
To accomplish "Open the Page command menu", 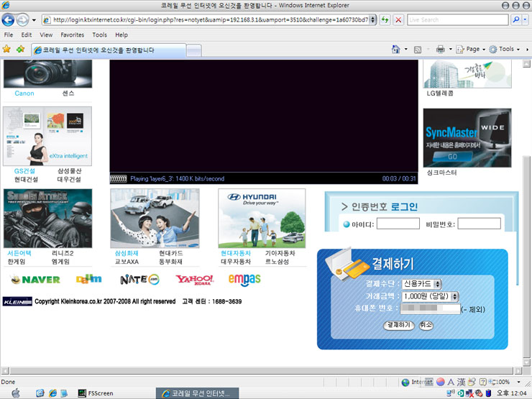I will (471, 49).
